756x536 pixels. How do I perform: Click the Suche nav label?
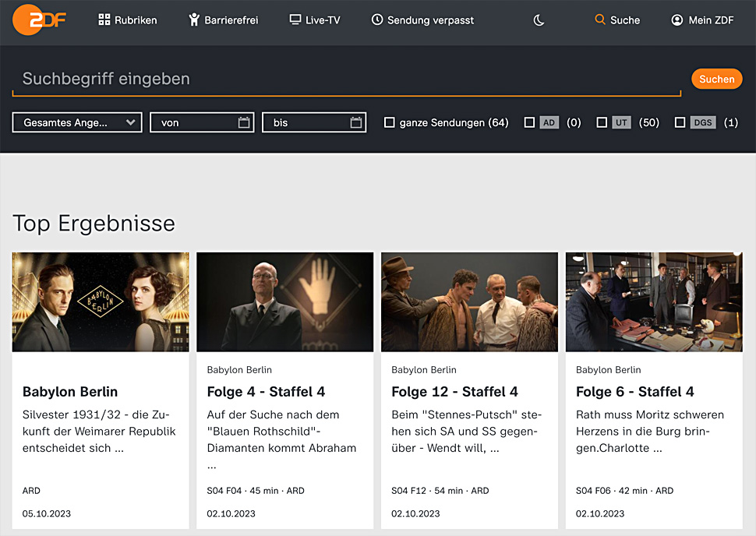[625, 19]
